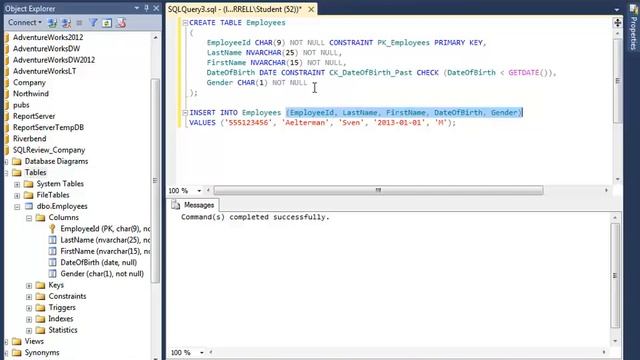Click the Gender column icon

pyautogui.click(x=52, y=273)
